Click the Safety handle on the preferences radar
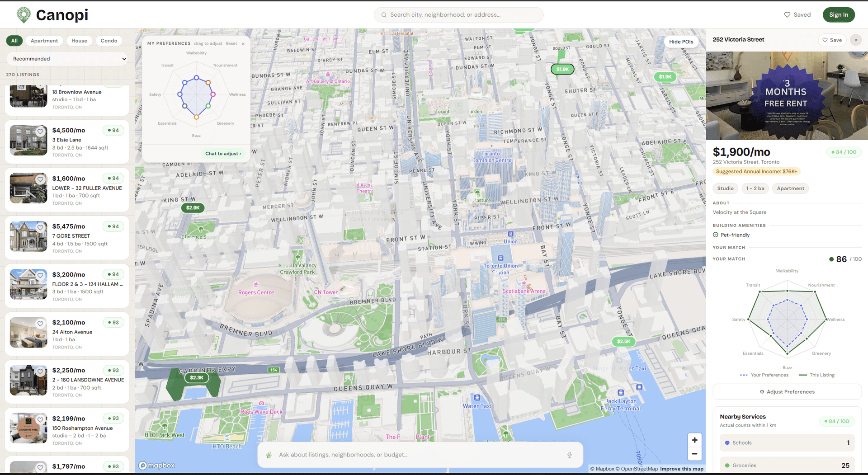Image resolution: width=868 pixels, height=475 pixels. tap(180, 94)
